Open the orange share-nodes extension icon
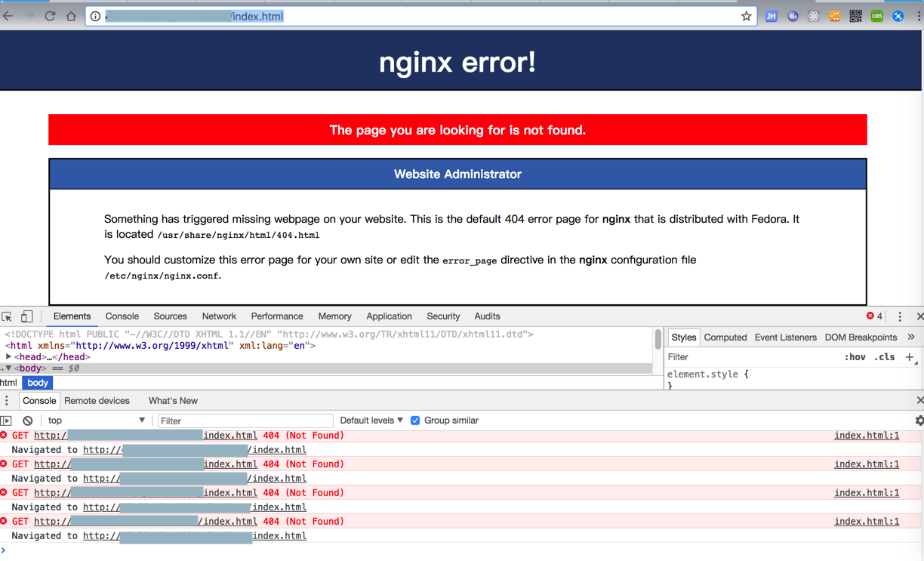This screenshot has height=561, width=924. point(835,16)
